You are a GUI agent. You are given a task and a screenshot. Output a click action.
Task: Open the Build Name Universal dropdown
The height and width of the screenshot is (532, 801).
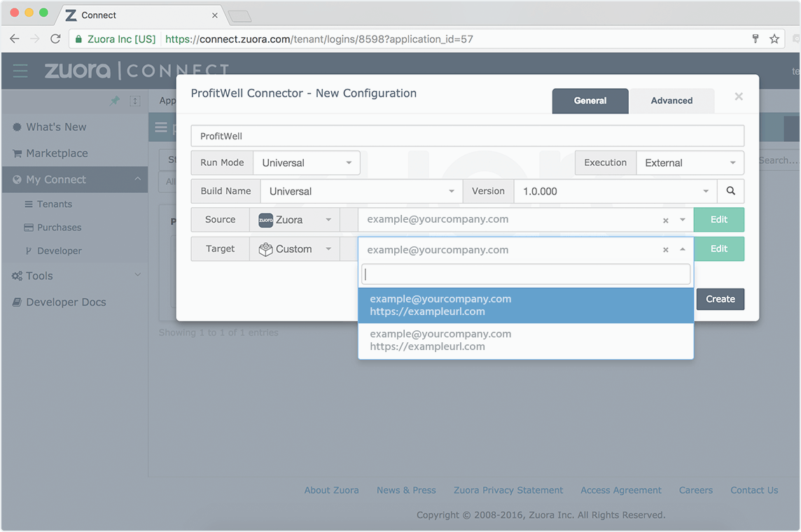point(362,191)
